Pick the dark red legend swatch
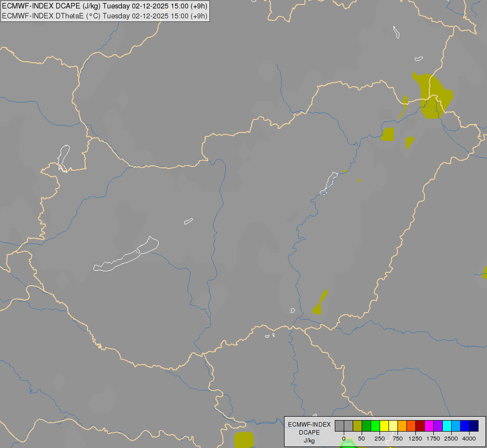 420,426
